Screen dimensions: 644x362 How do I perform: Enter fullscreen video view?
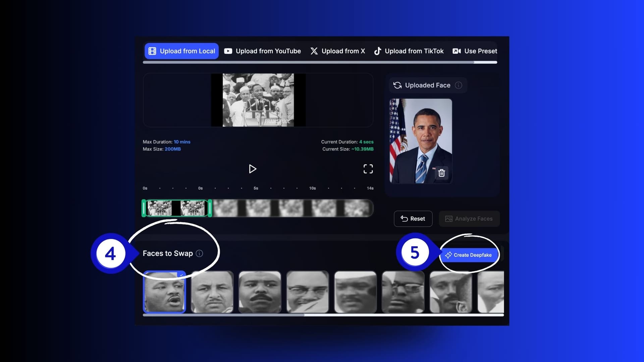click(368, 169)
